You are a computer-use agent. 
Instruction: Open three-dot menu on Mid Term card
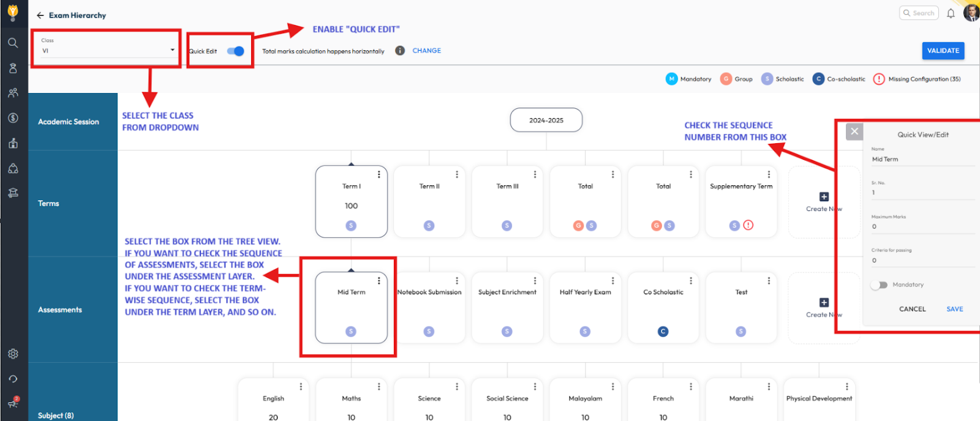tap(379, 281)
